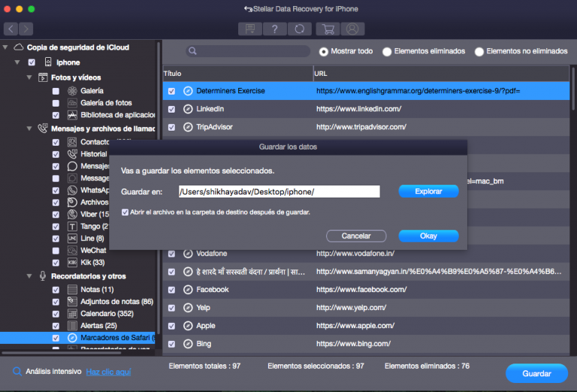Click the WeChat app icon
Viewport: 577px width, 392px height.
(72, 250)
